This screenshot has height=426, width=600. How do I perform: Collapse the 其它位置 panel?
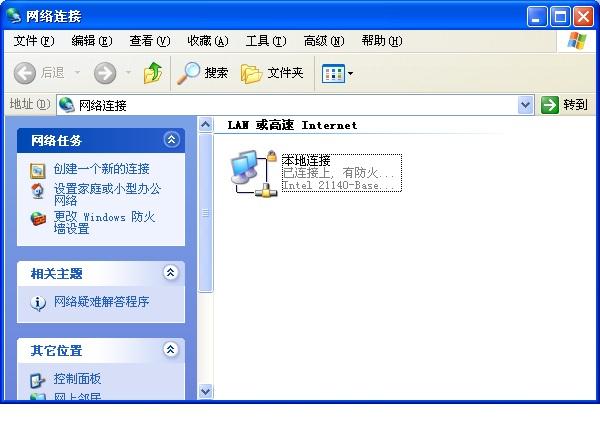170,349
